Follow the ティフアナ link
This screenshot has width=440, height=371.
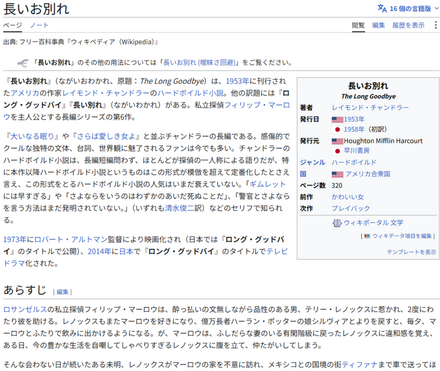(x=360, y=364)
